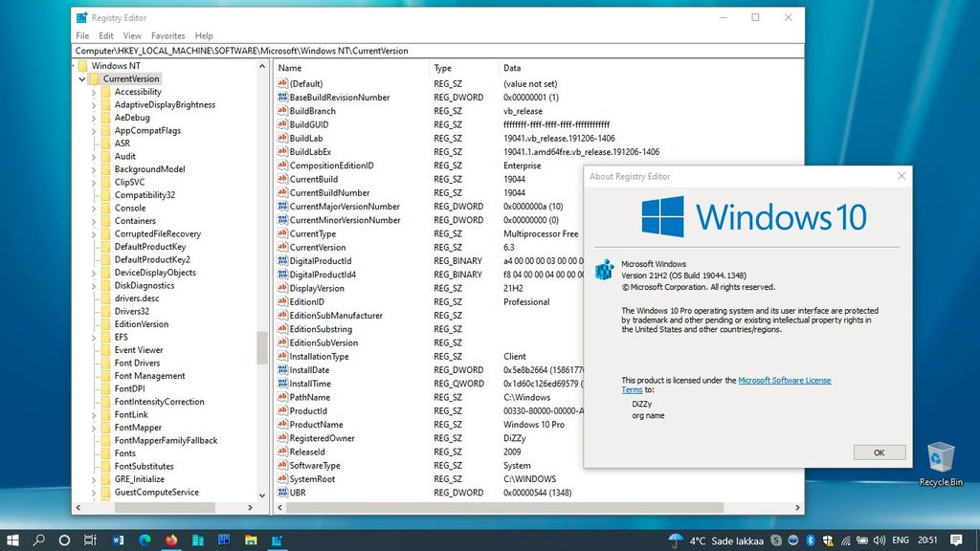This screenshot has height=551, width=980.
Task: Click the volume speaker tray icon
Action: pos(880,540)
